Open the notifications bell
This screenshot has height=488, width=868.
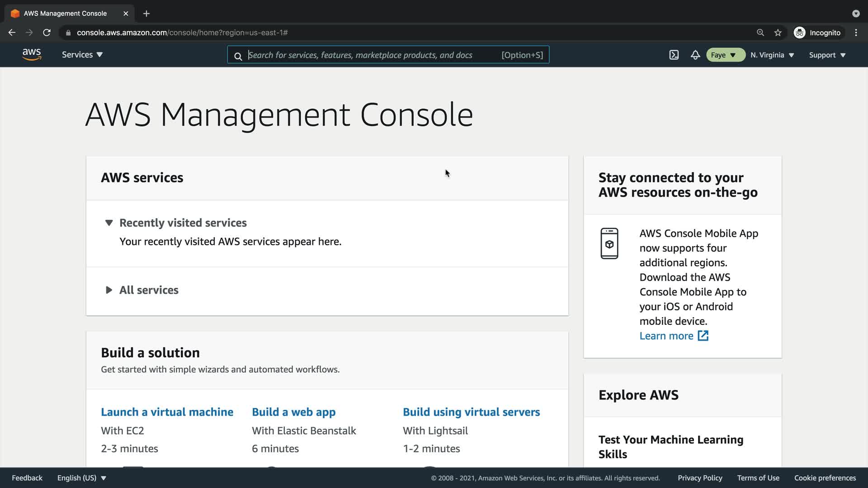[695, 55]
